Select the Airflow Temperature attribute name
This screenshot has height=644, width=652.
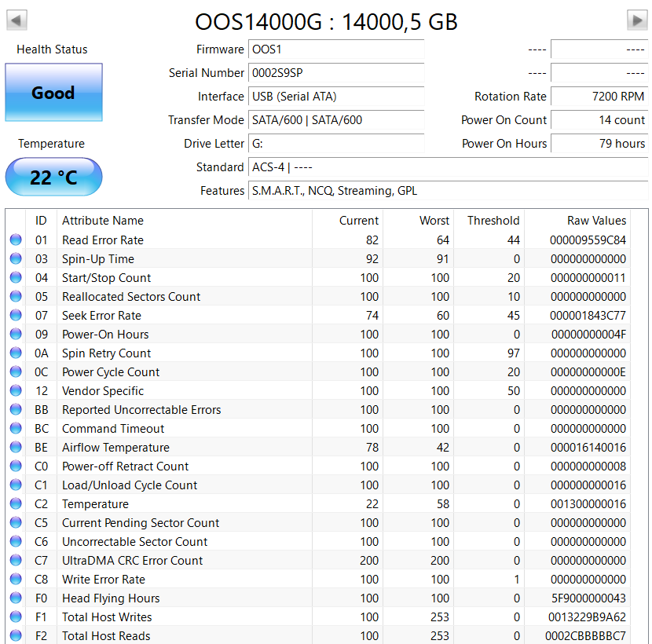(115, 448)
